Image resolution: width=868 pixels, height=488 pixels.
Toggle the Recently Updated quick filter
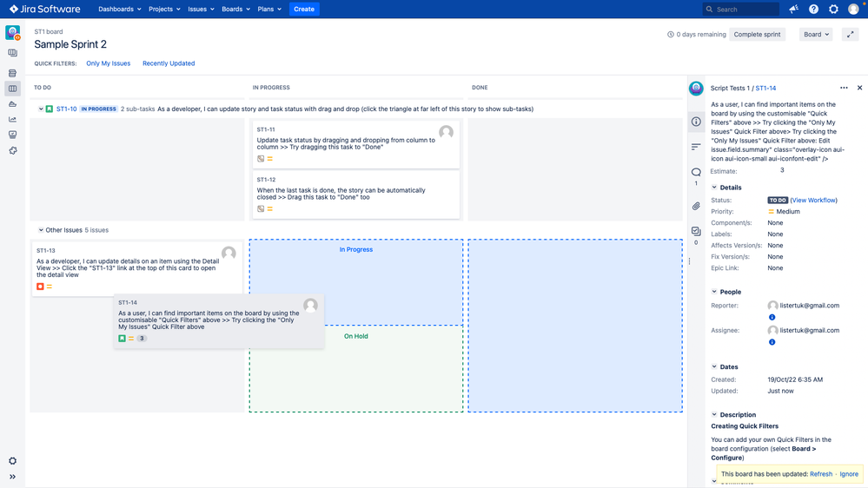[x=169, y=63]
